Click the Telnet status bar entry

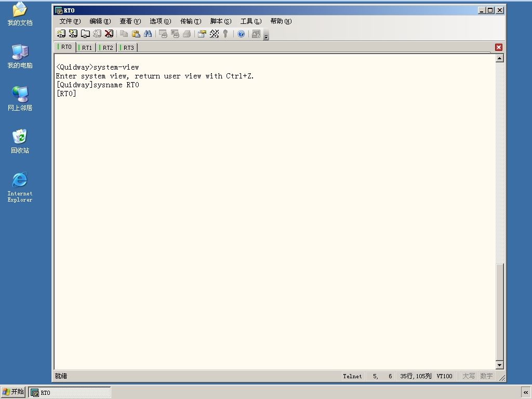coord(352,376)
